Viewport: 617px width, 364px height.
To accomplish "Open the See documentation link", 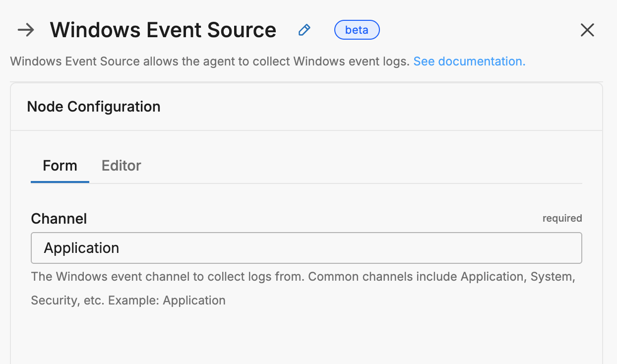I will [x=469, y=61].
